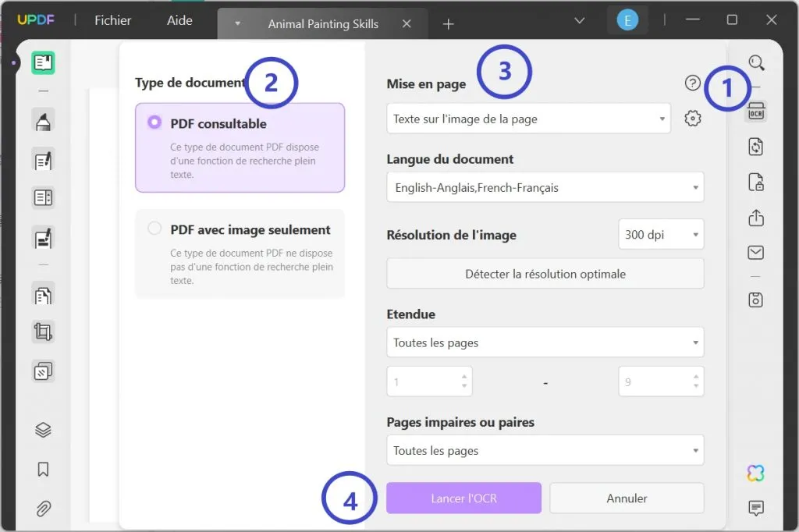This screenshot has width=799, height=532.
Task: Click the Annuler button
Action: point(627,498)
